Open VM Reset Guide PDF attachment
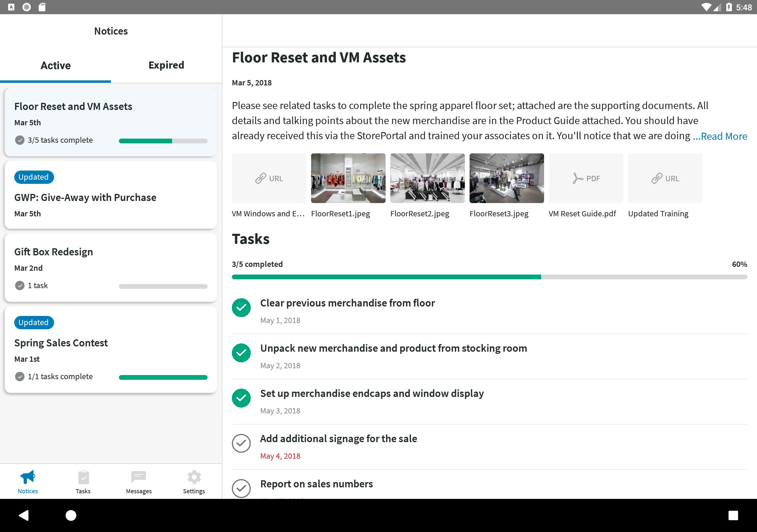The image size is (757, 532). click(x=585, y=178)
